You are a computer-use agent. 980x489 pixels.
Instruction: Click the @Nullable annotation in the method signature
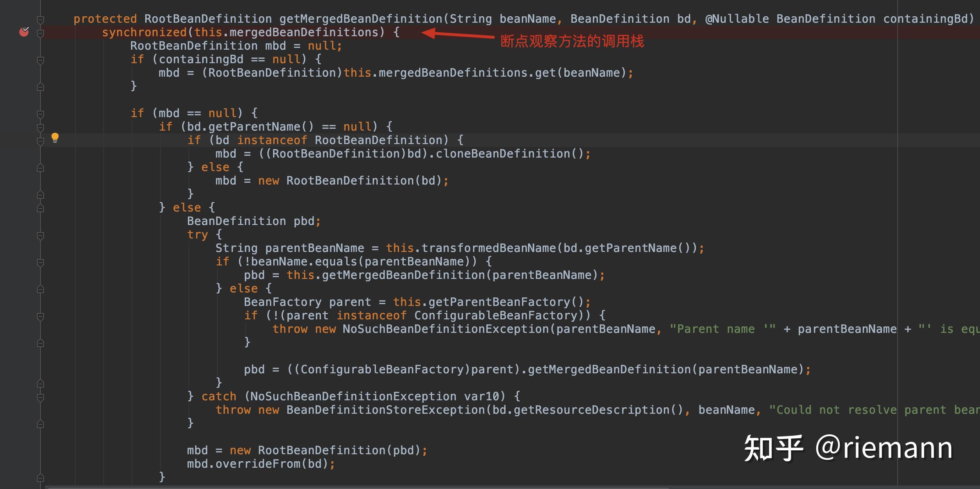pyautogui.click(x=736, y=19)
